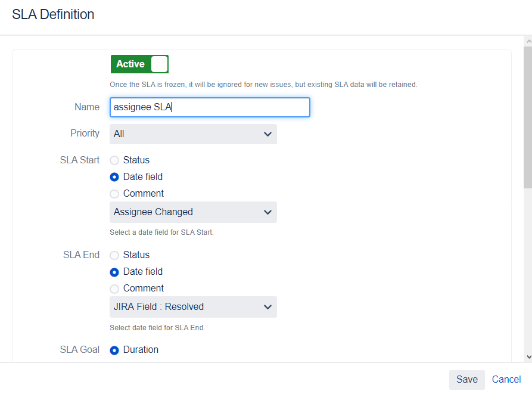Select Date field for SLA Start

114,176
